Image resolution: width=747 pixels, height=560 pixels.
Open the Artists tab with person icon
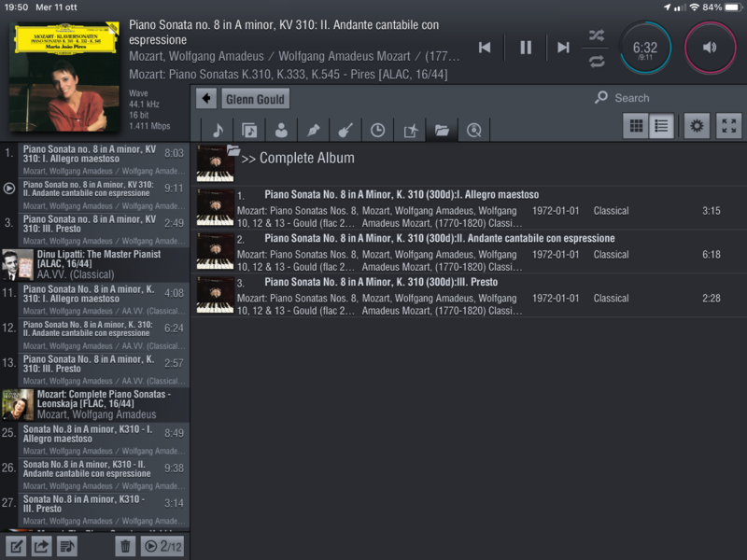click(281, 130)
